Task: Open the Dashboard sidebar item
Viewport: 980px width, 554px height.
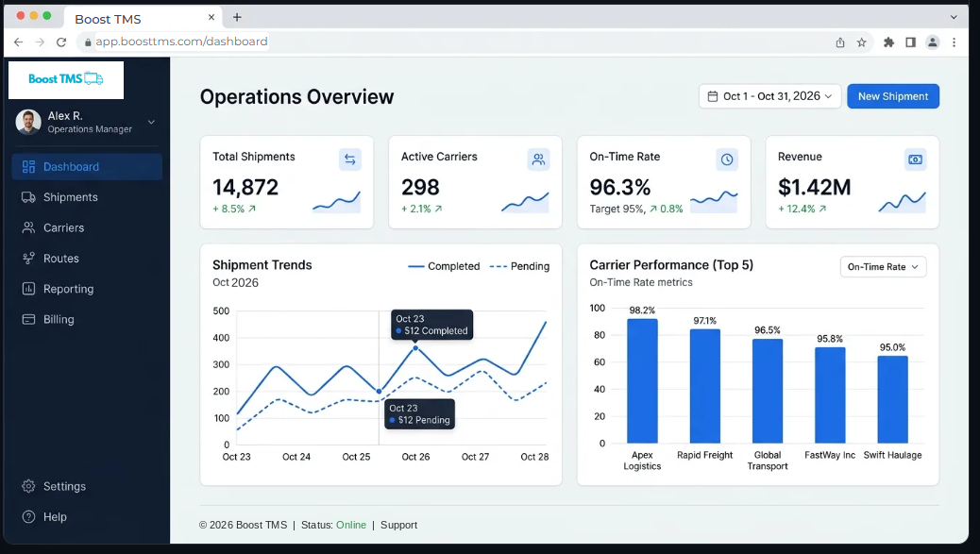Action: (87, 167)
